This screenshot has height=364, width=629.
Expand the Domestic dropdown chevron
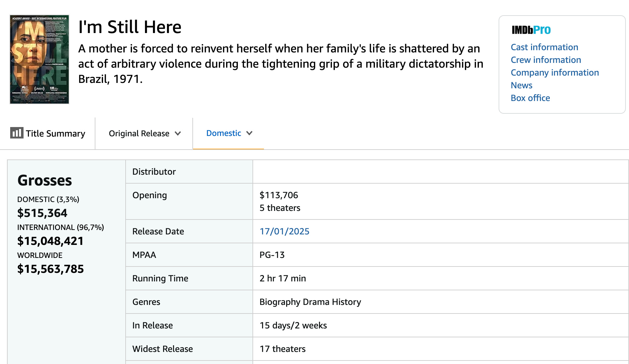249,133
